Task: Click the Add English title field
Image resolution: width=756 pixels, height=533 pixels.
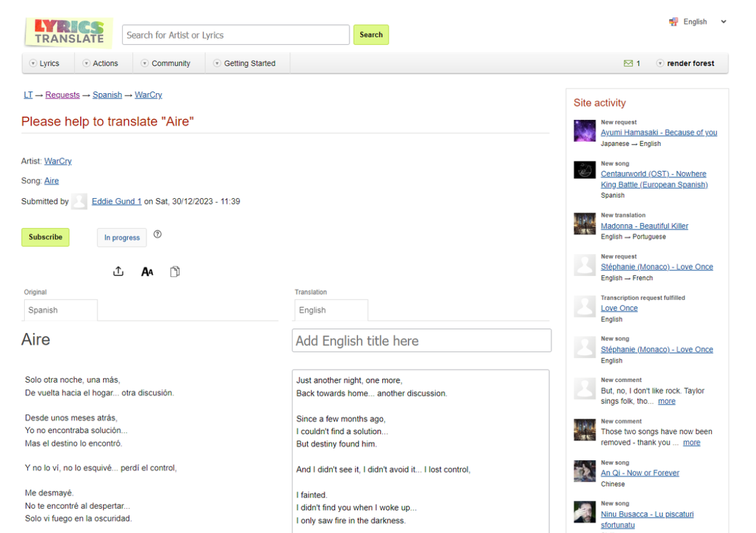Action: pyautogui.click(x=421, y=340)
